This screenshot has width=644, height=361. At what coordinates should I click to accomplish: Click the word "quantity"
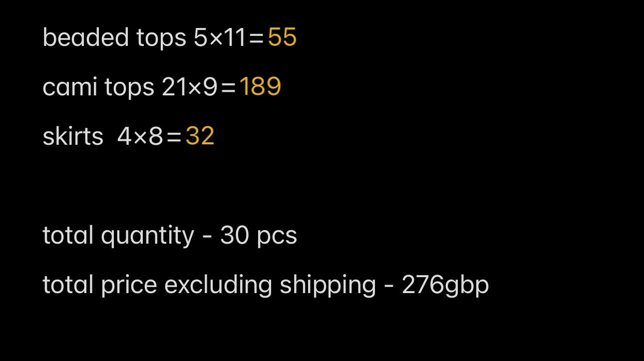(x=148, y=236)
